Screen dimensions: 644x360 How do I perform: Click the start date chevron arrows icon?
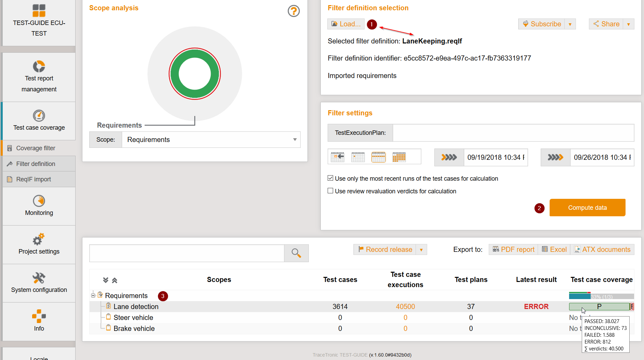(x=449, y=157)
